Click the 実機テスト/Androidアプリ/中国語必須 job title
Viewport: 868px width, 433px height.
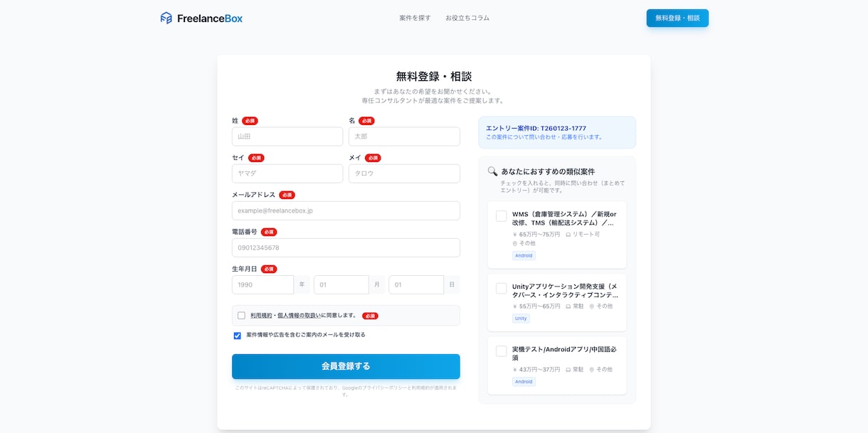564,353
